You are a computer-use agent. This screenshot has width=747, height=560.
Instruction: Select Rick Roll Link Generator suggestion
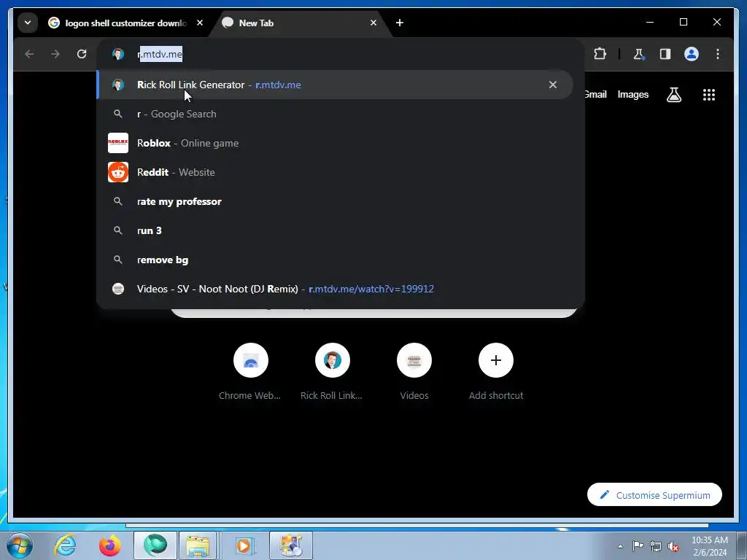334,85
